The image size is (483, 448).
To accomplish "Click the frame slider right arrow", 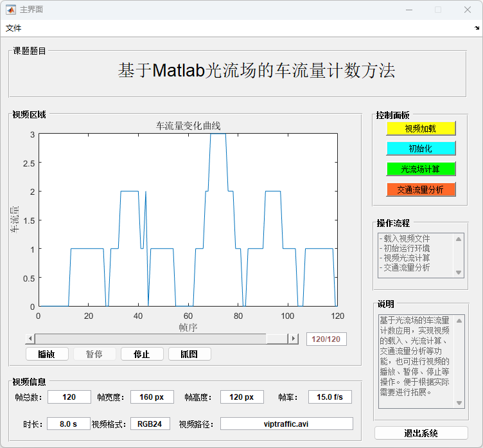I will pos(294,339).
